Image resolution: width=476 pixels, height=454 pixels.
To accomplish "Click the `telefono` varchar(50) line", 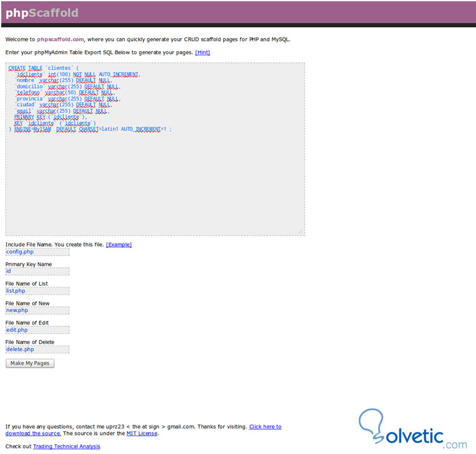I will [64, 93].
